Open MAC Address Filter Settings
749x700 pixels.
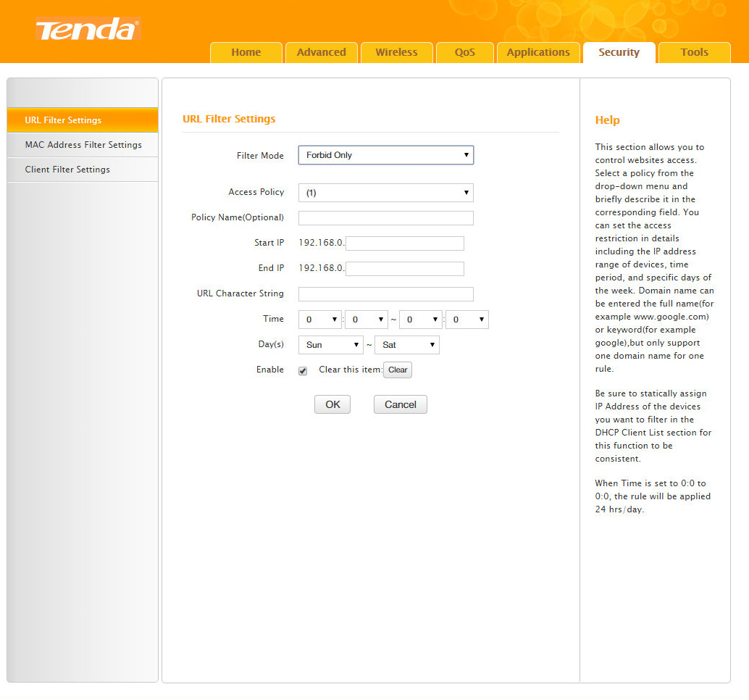(x=83, y=145)
